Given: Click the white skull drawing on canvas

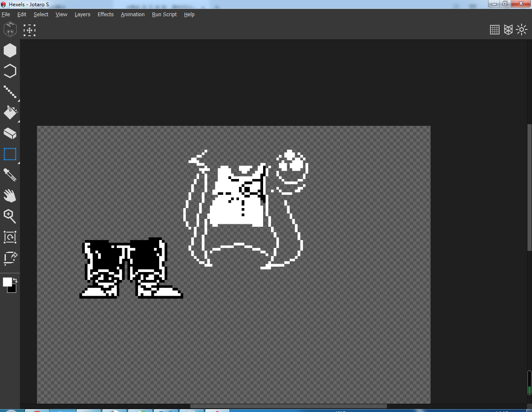Looking at the screenshot, I should tap(292, 172).
